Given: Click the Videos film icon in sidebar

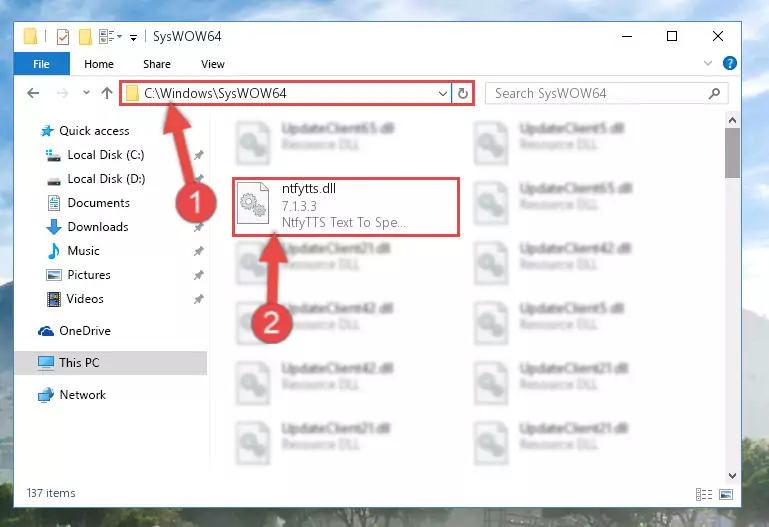Looking at the screenshot, I should (53, 299).
